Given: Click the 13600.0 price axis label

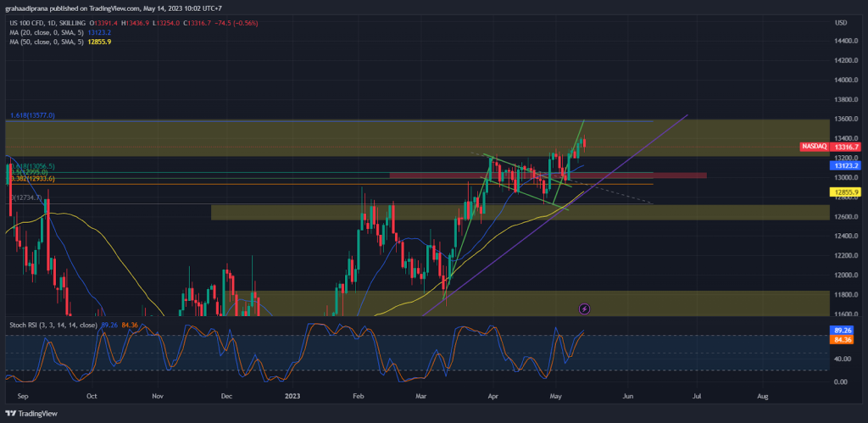Looking at the screenshot, I should [x=847, y=119].
